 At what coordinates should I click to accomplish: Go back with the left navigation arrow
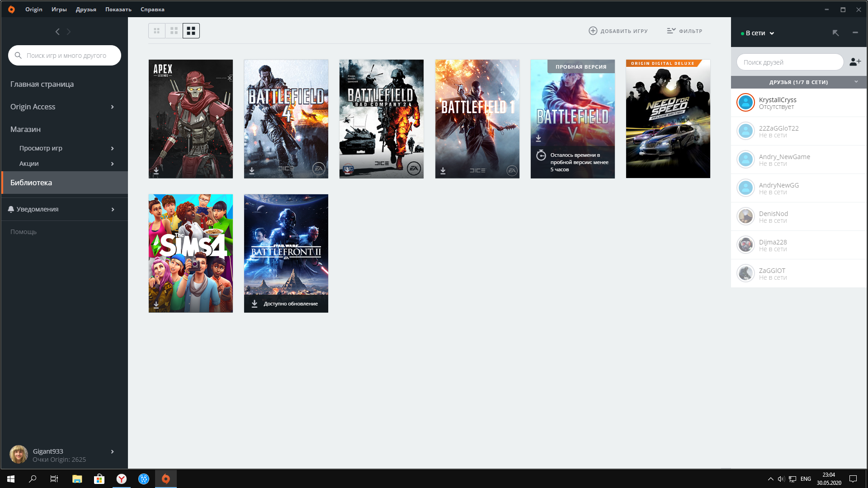click(57, 32)
